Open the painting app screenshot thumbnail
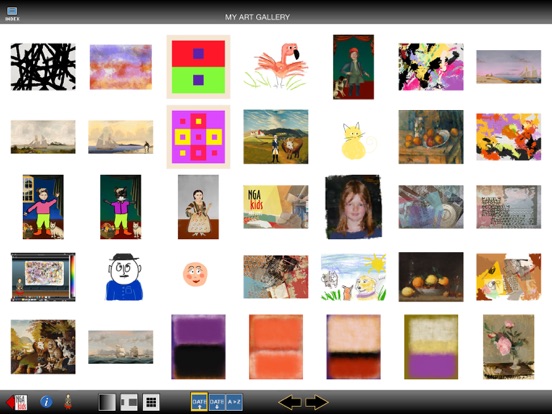The height and width of the screenshot is (414, 552). point(43,277)
